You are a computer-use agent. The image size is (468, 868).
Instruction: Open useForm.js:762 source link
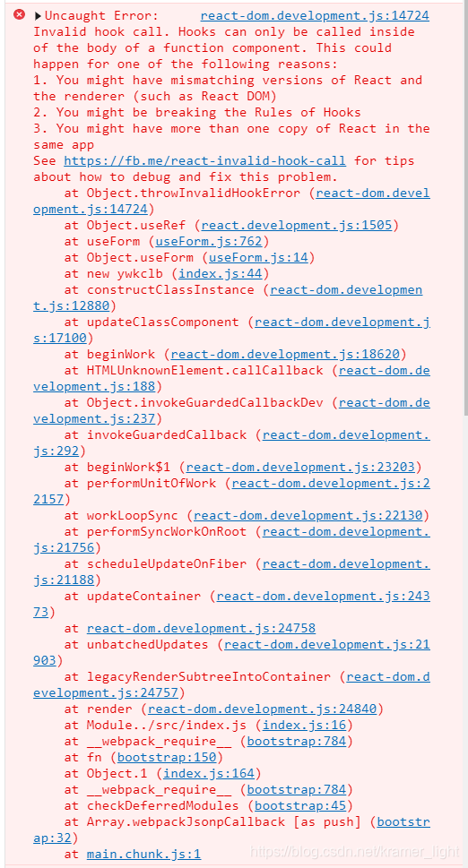tap(210, 241)
